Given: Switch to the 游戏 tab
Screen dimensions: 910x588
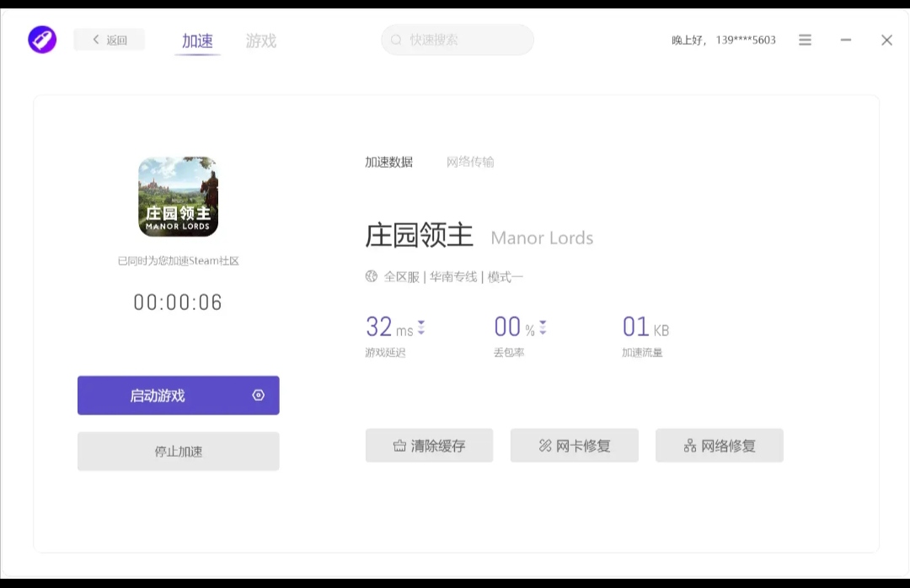Looking at the screenshot, I should [x=260, y=40].
